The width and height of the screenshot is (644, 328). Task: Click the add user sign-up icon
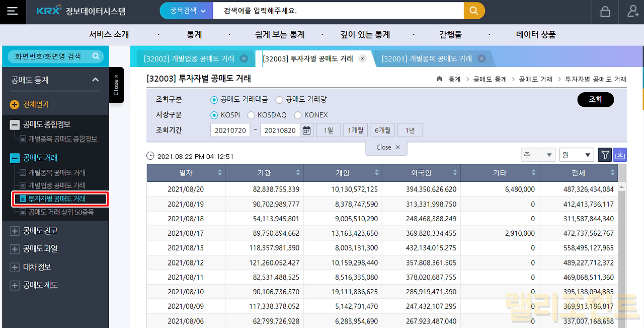point(633,11)
